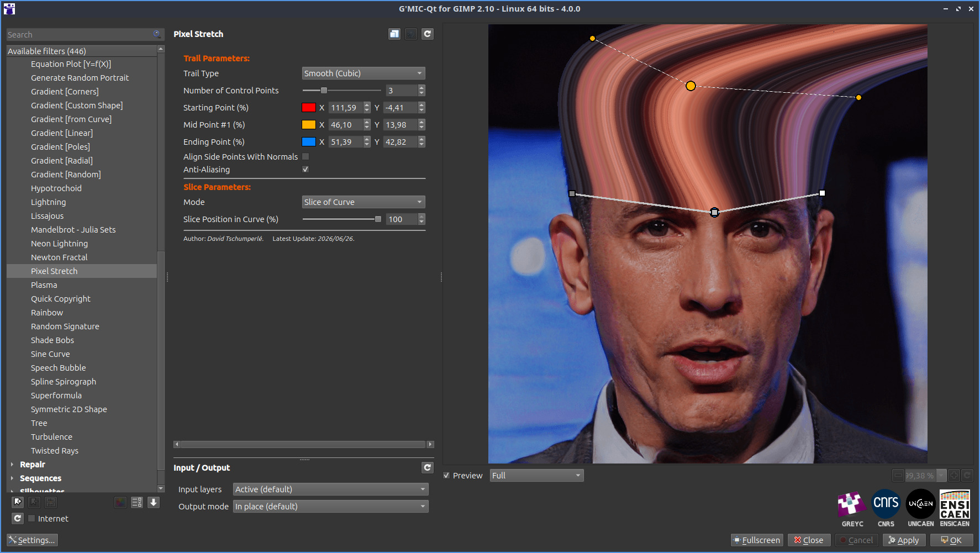The width and height of the screenshot is (980, 553).
Task: Click the remove fave bookmark icon
Action: 34,502
